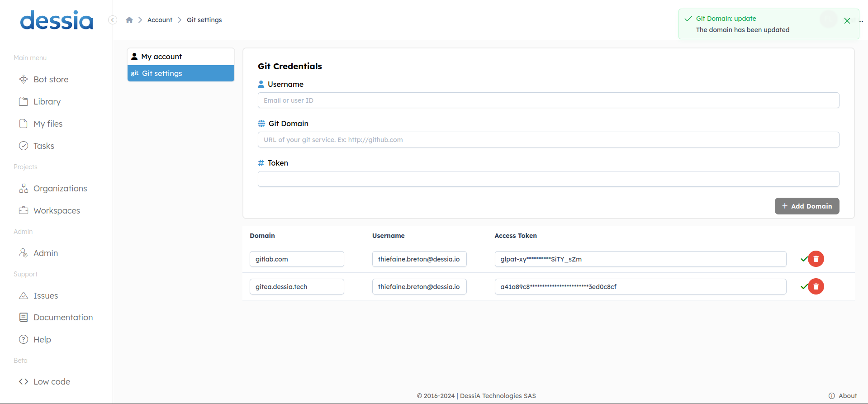This screenshot has height=404, width=868.
Task: Delete the gitea.dessia.tech credential row
Action: coord(816,287)
